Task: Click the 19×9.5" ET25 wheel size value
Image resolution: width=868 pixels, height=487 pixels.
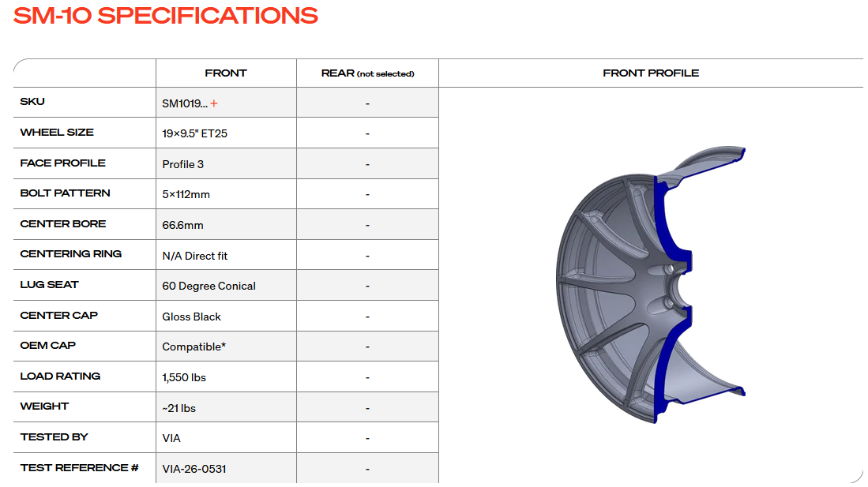Action: tap(194, 134)
